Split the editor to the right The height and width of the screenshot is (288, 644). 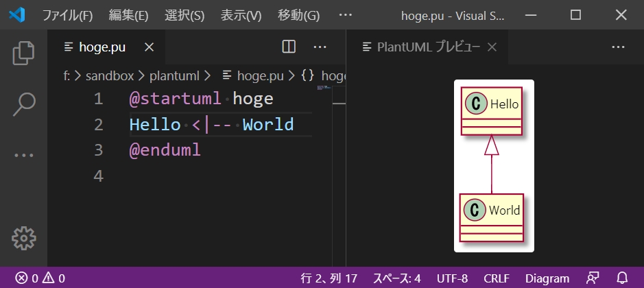coord(289,47)
